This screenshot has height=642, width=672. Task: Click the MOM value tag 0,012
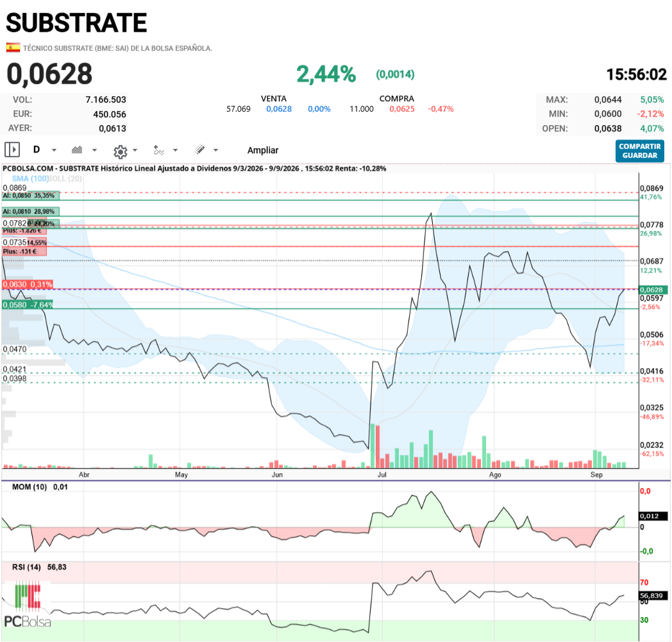[653, 516]
